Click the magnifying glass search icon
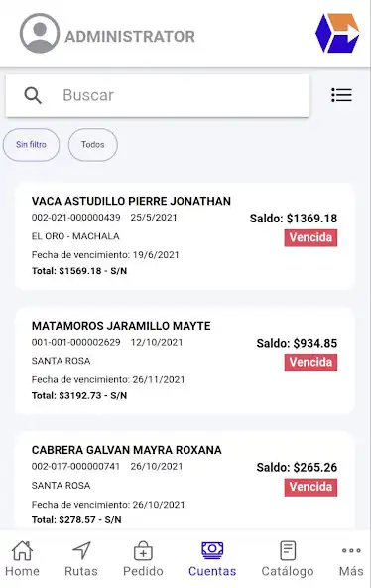The image size is (371, 588). pos(33,95)
